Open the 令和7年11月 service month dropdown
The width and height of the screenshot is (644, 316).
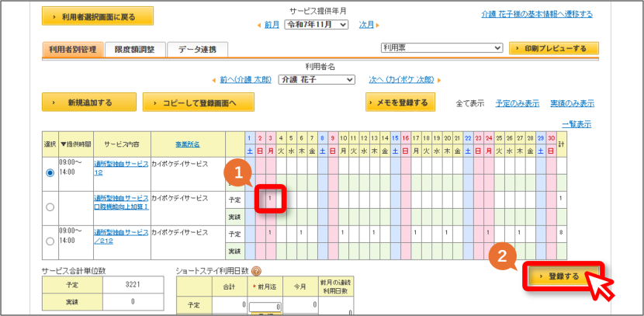click(x=317, y=25)
